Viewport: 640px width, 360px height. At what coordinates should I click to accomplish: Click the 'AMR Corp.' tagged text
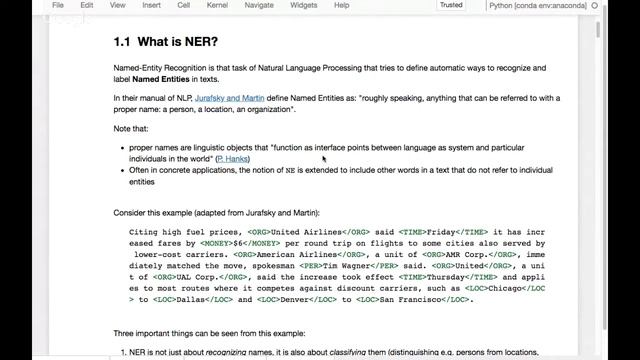tap(467, 255)
